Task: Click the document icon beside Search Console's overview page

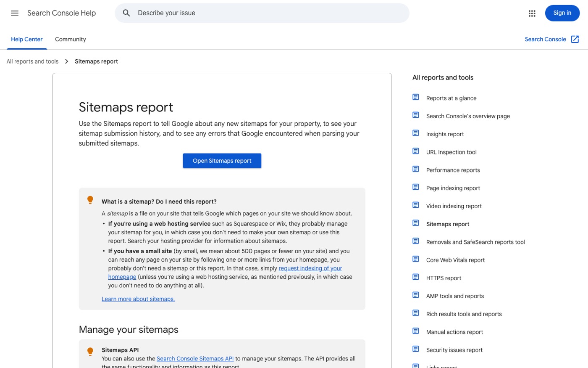Action: pyautogui.click(x=416, y=115)
